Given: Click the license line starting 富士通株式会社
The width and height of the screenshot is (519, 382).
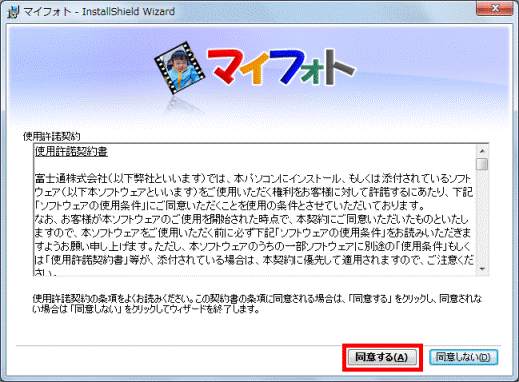Looking at the screenshot, I should tap(252, 179).
